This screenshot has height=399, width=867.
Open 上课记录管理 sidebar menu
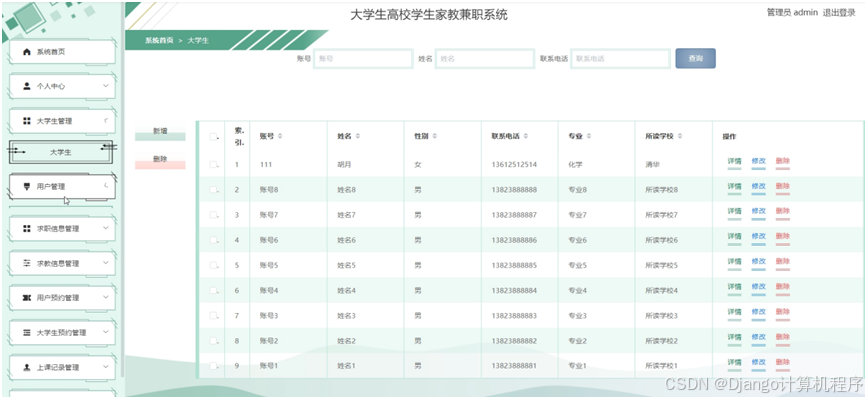point(62,368)
